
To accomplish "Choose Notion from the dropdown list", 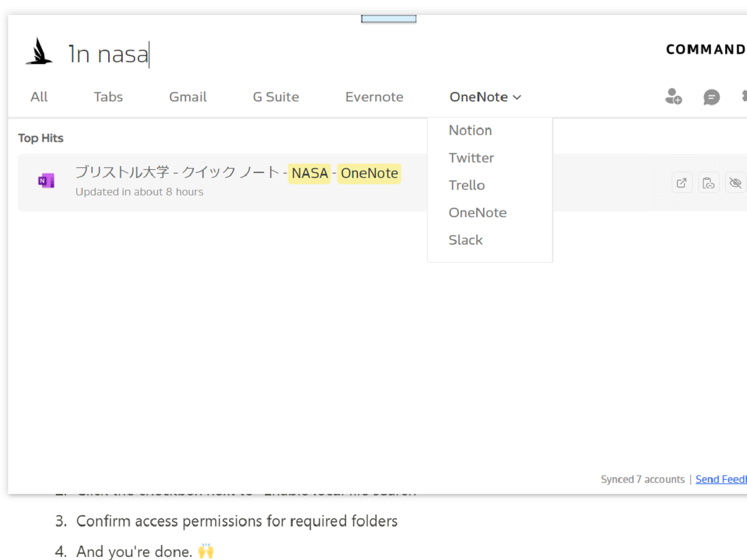I will (471, 130).
